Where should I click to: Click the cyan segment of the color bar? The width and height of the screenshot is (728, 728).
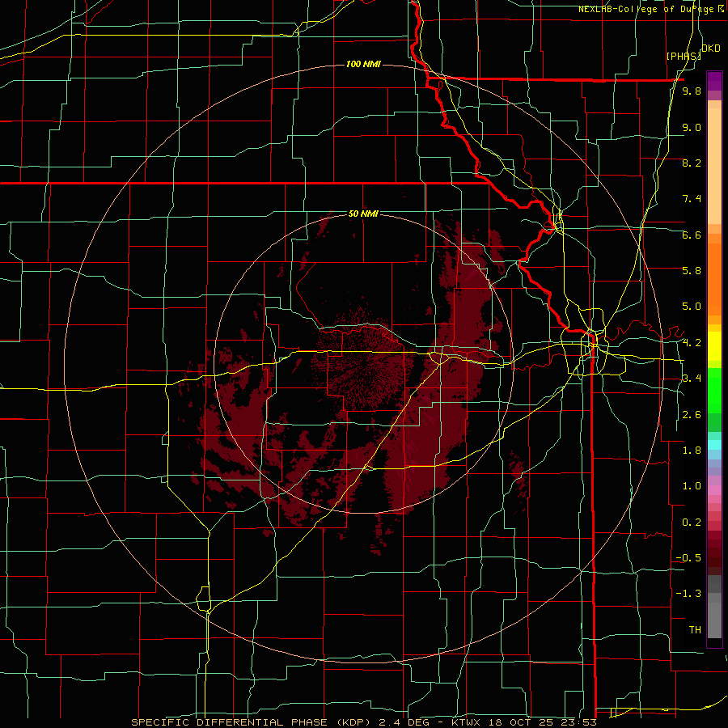click(x=714, y=445)
